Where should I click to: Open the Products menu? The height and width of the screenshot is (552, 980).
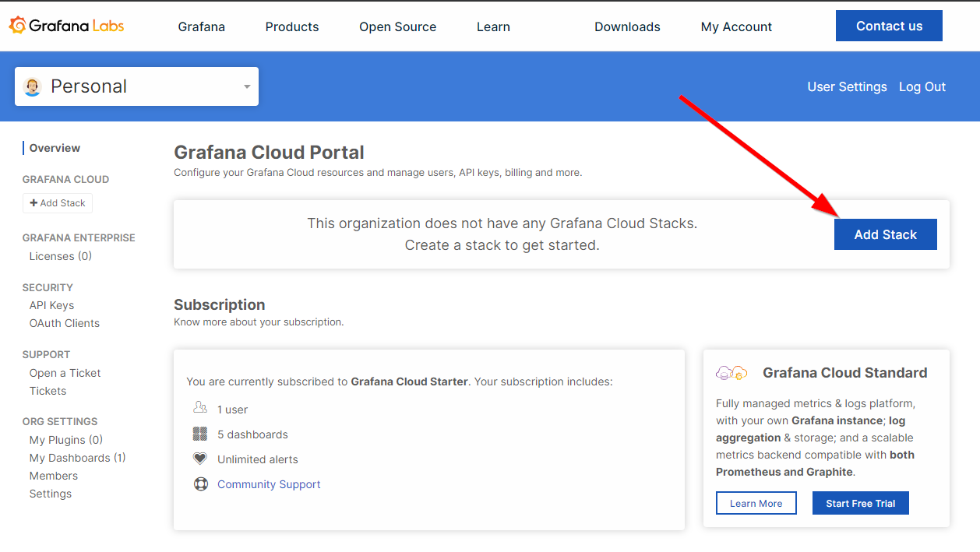292,26
